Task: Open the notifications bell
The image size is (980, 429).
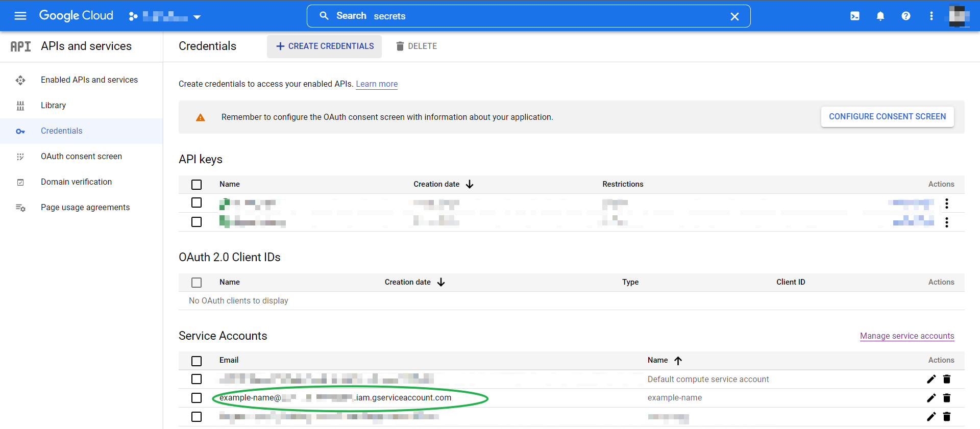Action: click(880, 16)
